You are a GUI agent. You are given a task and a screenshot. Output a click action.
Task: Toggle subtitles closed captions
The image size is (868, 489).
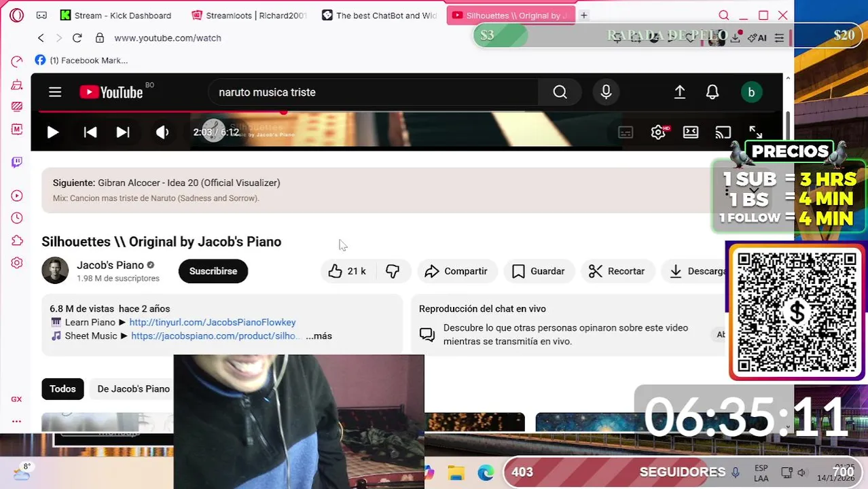[x=626, y=132]
